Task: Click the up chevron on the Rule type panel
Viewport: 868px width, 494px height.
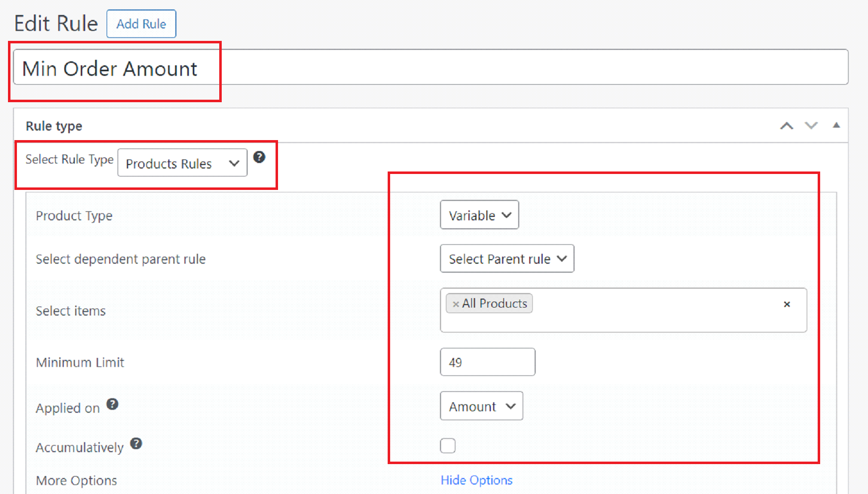Action: [x=786, y=126]
